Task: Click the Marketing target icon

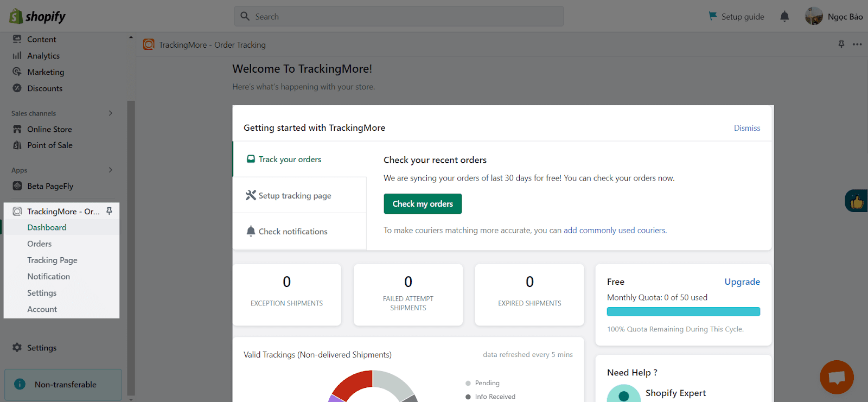Action: tap(17, 72)
